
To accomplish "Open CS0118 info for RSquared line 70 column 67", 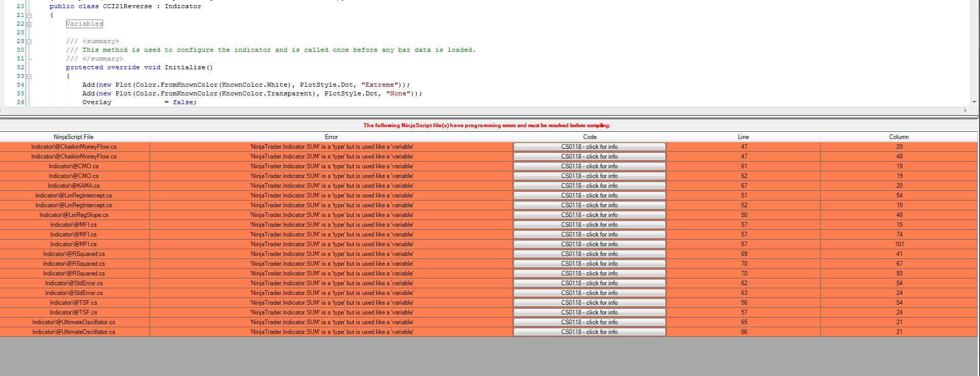I will click(589, 264).
